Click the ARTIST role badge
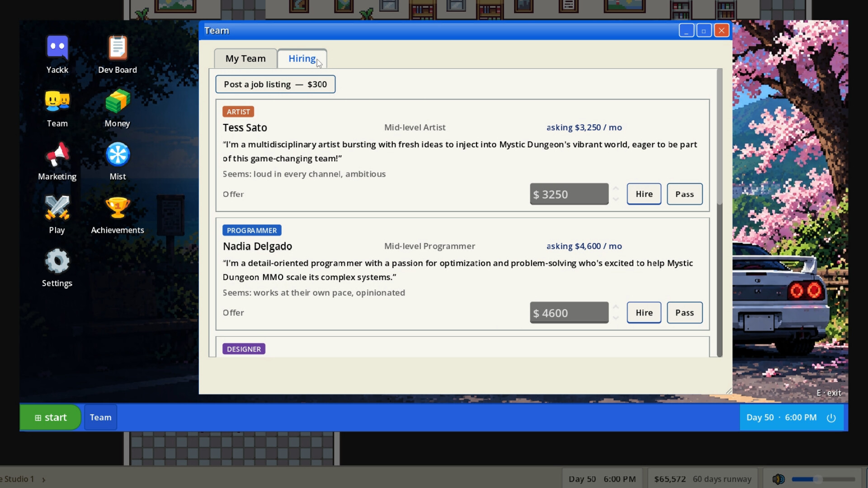The image size is (868, 488). click(238, 112)
